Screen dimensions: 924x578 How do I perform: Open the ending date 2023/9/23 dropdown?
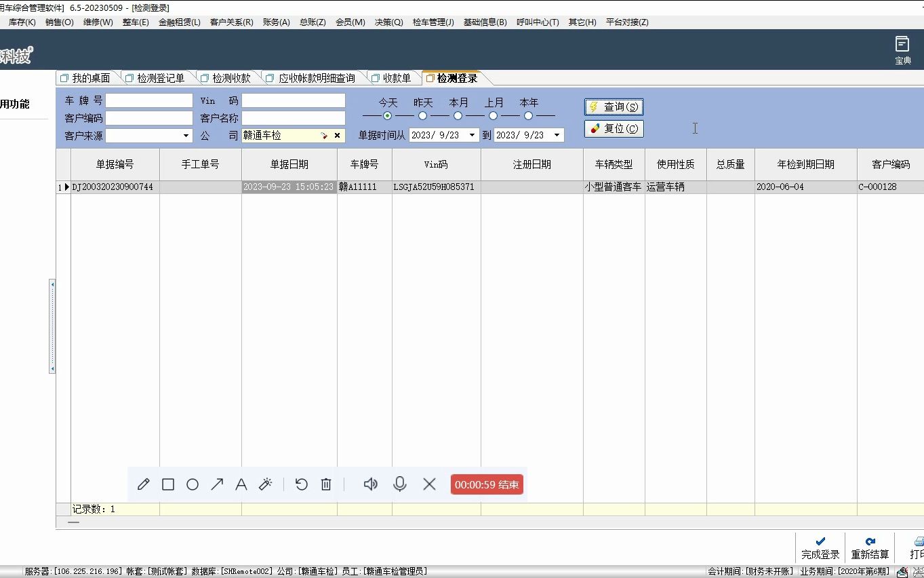(x=557, y=135)
